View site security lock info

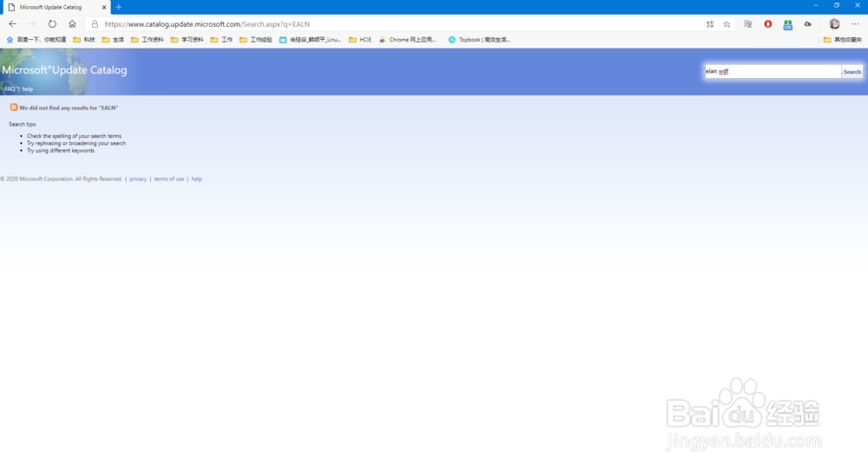click(x=95, y=23)
